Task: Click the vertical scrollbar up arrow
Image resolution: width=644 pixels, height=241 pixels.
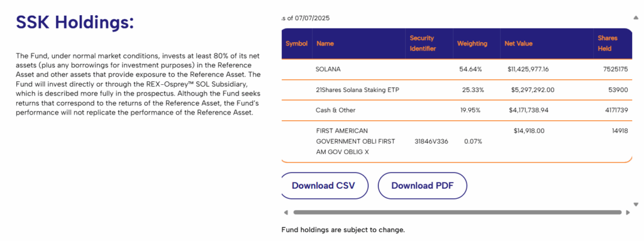Action: coord(636,18)
